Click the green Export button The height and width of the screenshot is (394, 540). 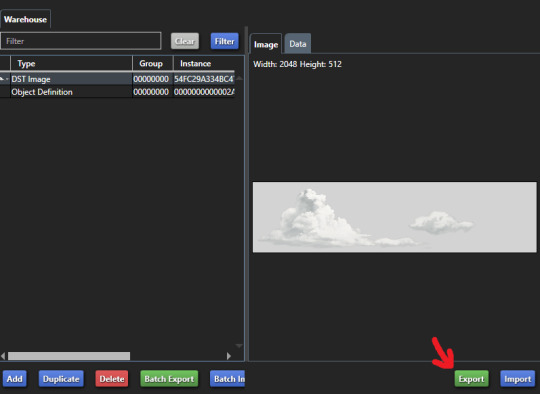coord(471,379)
